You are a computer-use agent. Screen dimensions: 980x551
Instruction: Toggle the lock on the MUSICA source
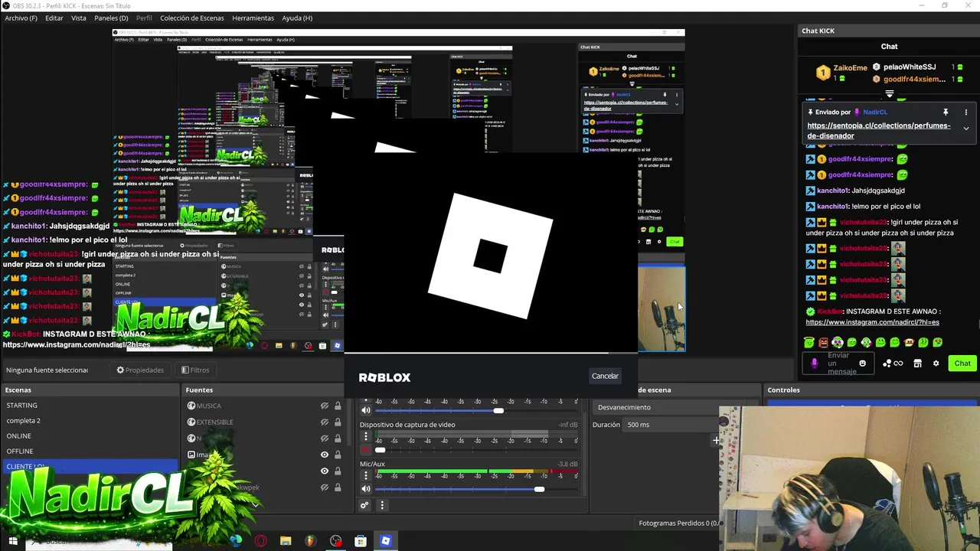click(x=338, y=406)
